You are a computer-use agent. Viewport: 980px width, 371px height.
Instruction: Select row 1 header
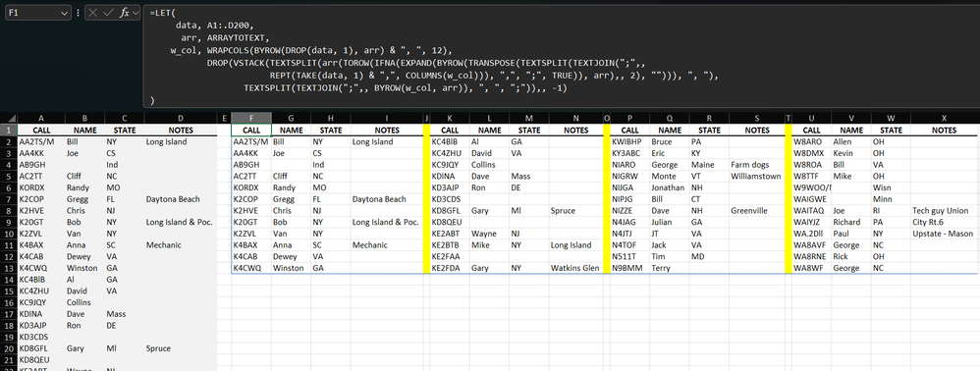coord(9,131)
